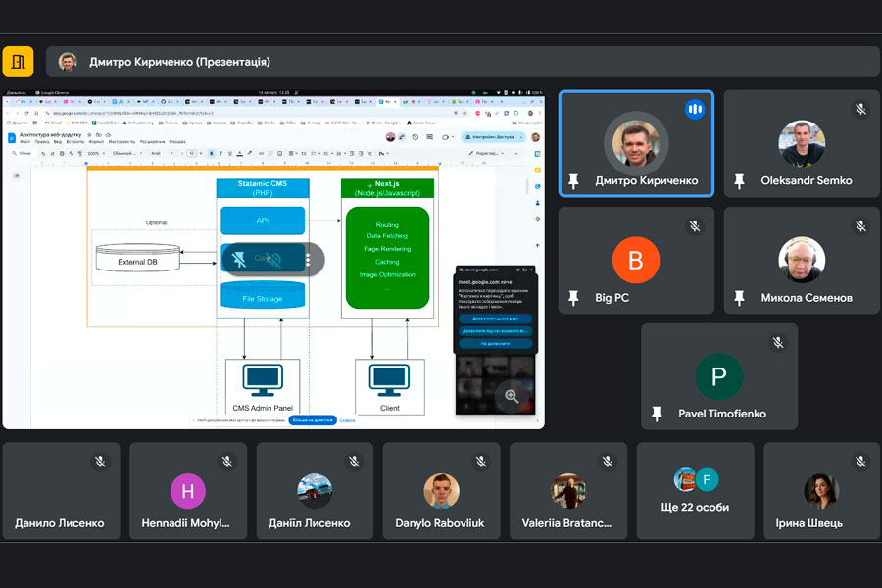
Task: Toggle the pin on Микола Семенов tile
Action: pyautogui.click(x=739, y=298)
